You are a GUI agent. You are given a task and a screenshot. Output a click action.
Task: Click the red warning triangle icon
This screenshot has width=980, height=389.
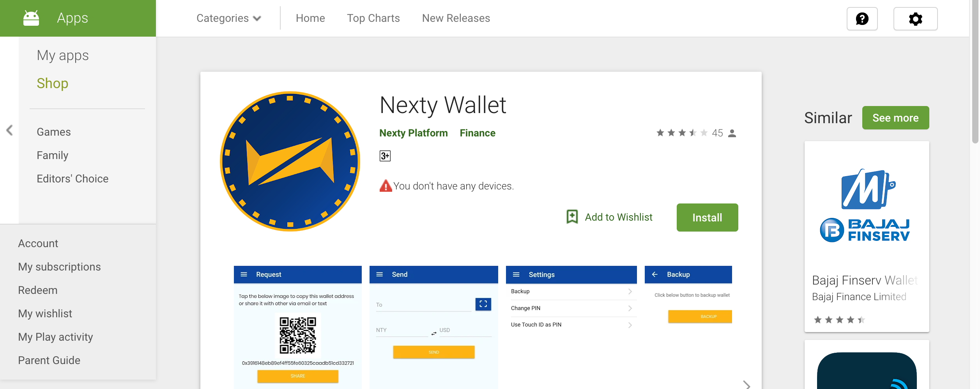point(386,186)
